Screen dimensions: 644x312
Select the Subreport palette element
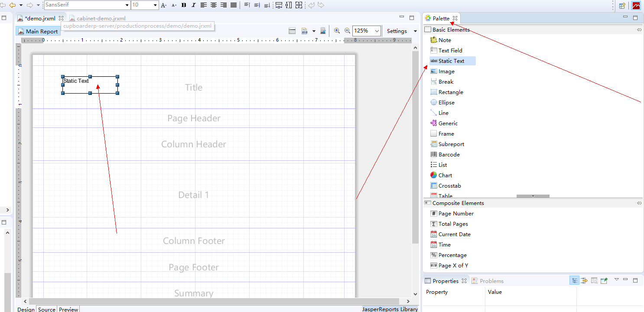point(447,144)
